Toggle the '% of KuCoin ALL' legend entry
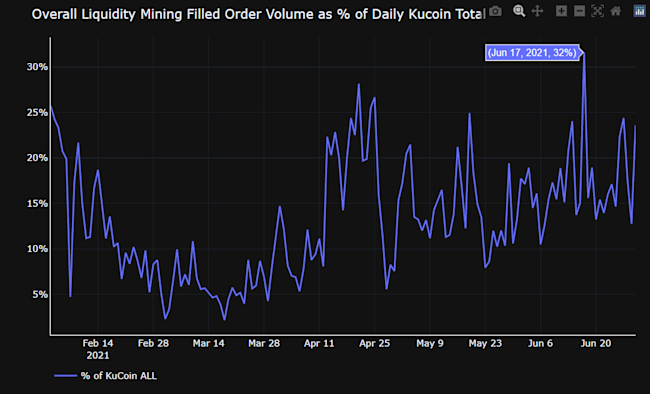The width and height of the screenshot is (650, 394). tap(106, 376)
